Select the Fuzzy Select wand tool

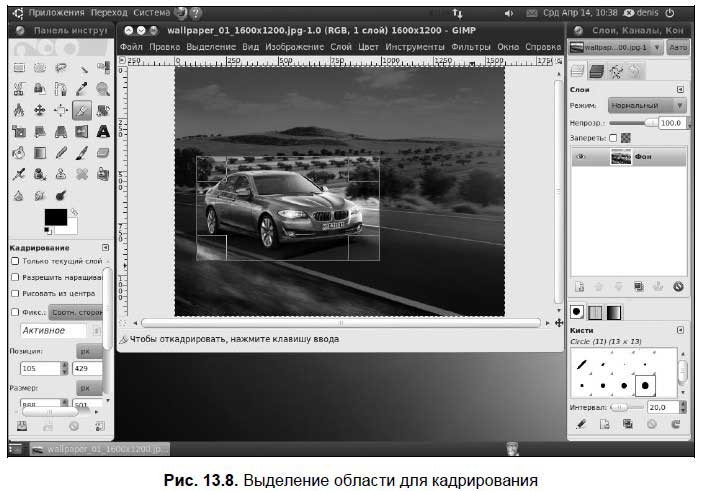(x=82, y=68)
